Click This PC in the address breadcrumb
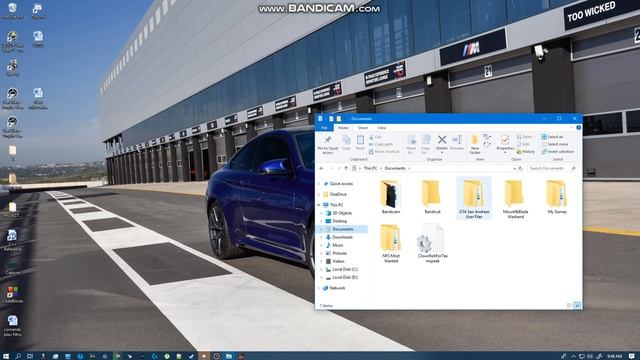640x360 pixels. 370,168
